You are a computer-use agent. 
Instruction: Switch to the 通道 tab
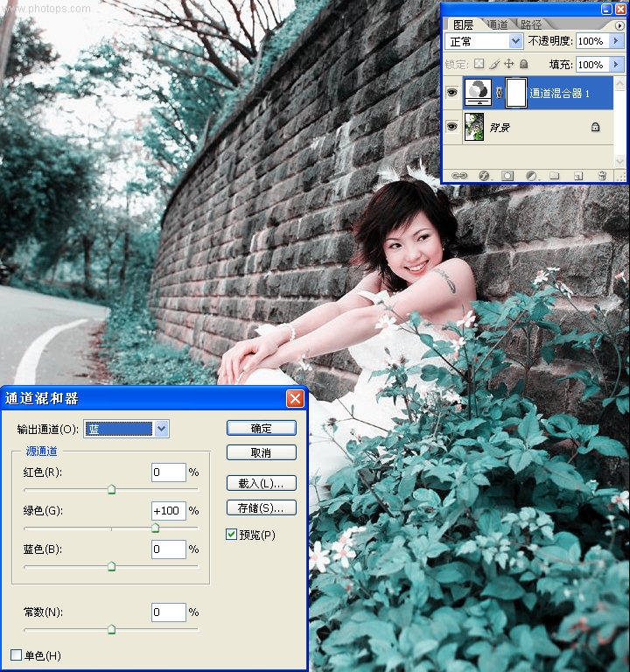[497, 24]
